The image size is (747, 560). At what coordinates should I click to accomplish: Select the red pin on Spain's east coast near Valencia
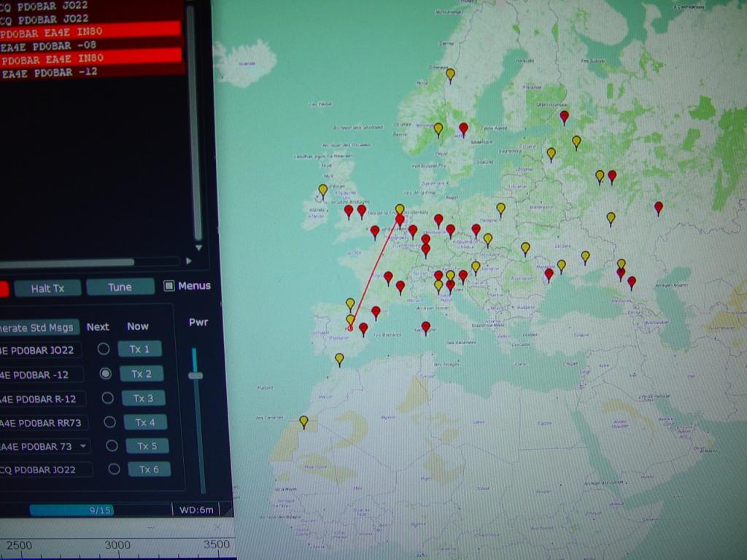point(363,329)
